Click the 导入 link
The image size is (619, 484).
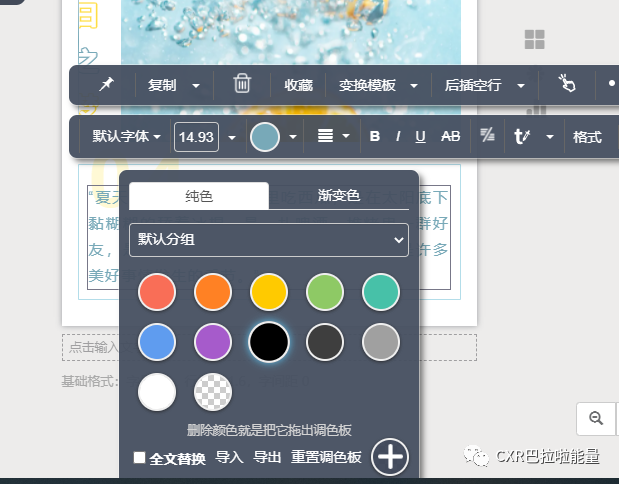pos(229,457)
